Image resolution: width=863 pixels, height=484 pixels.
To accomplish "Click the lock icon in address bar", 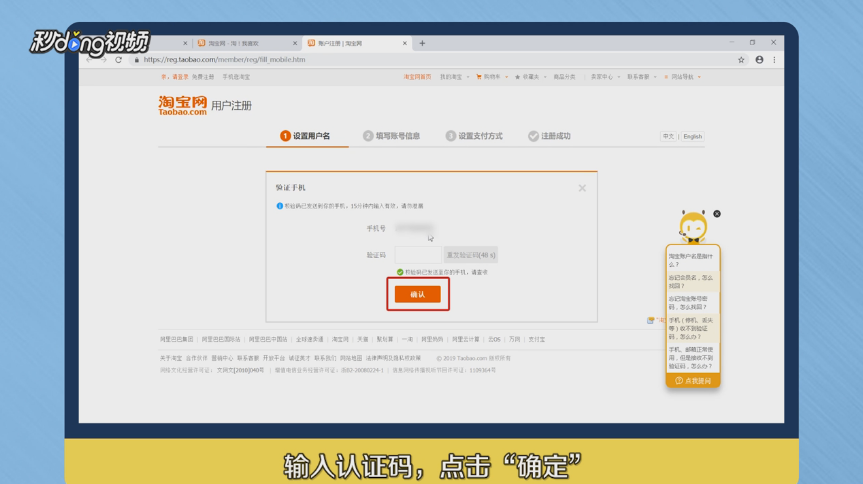I will [136, 59].
